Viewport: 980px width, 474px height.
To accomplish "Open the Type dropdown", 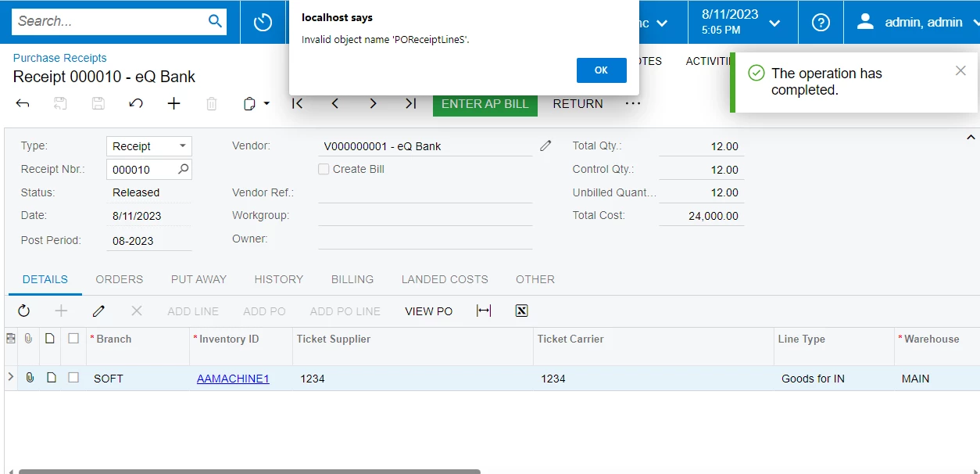I will click(183, 146).
